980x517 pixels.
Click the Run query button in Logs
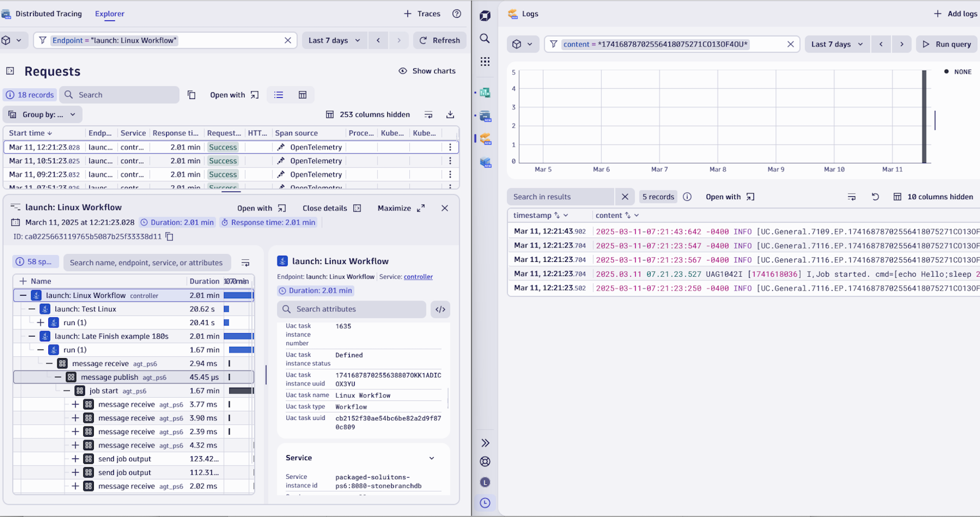(x=946, y=44)
